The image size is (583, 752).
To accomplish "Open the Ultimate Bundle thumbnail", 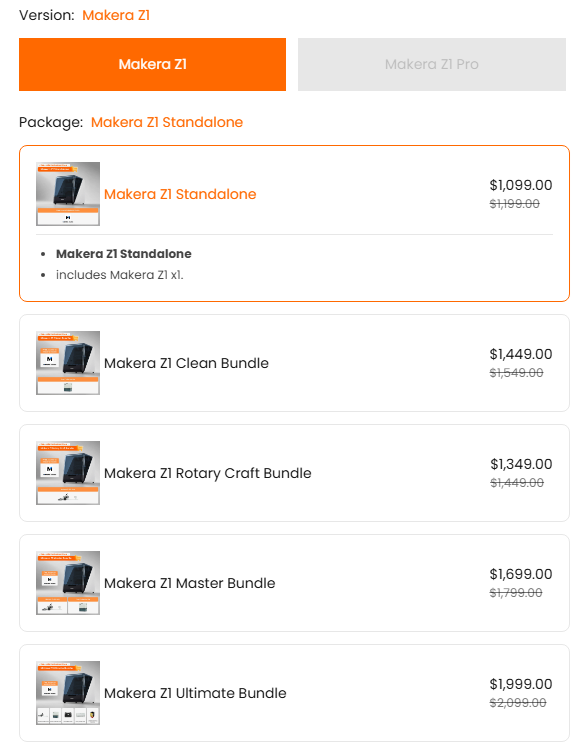I will [x=68, y=693].
